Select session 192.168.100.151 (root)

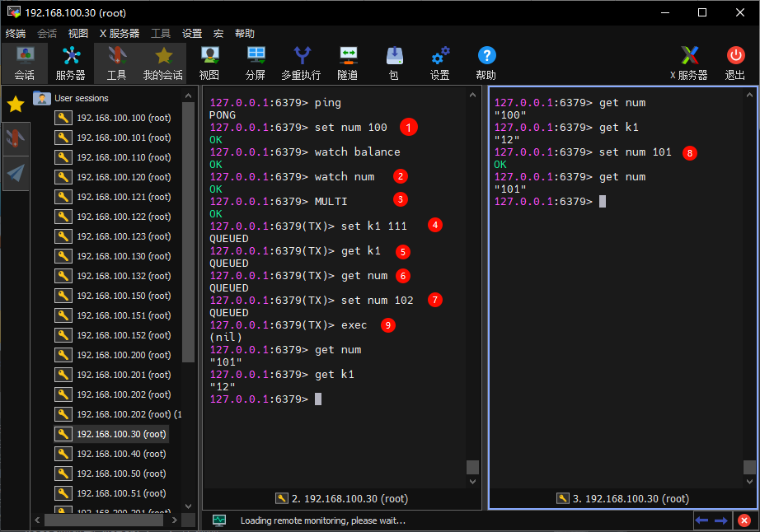[x=113, y=315]
